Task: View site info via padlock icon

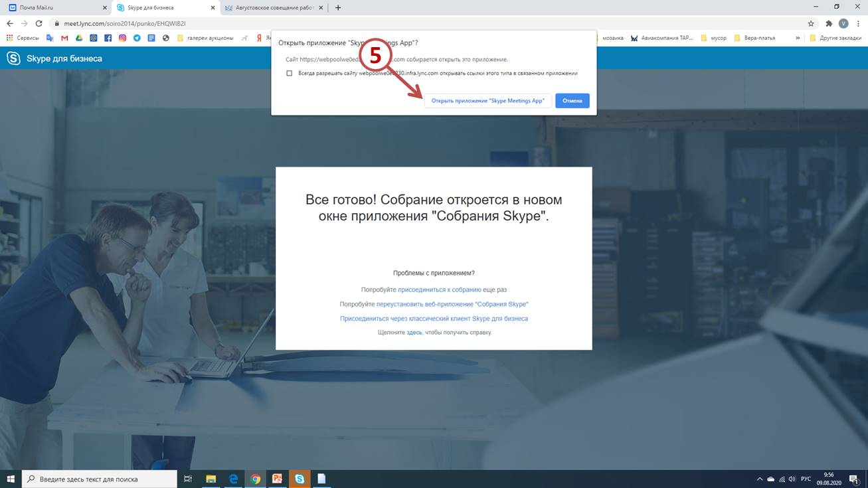Action: point(57,23)
